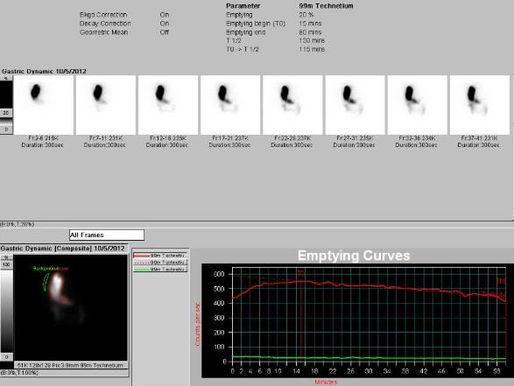Click the Emptying Curves chart title
Viewport: 514px width, 386px height.
[x=354, y=256]
